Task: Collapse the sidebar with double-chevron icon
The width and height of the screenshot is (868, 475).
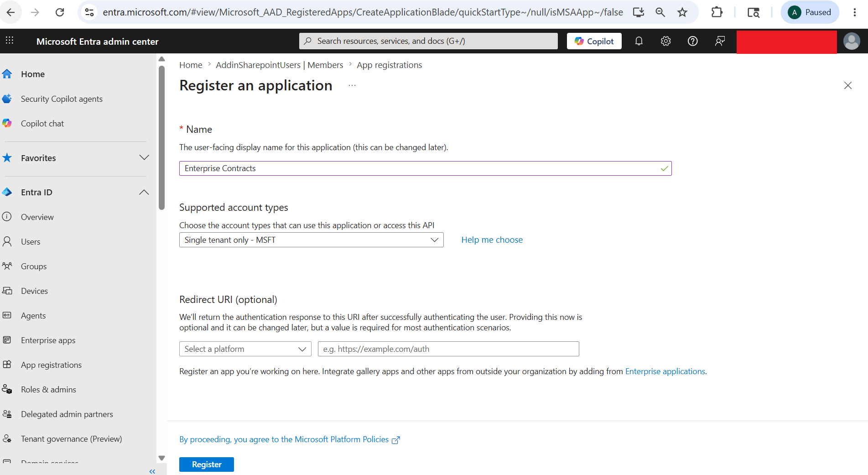Action: pyautogui.click(x=152, y=471)
